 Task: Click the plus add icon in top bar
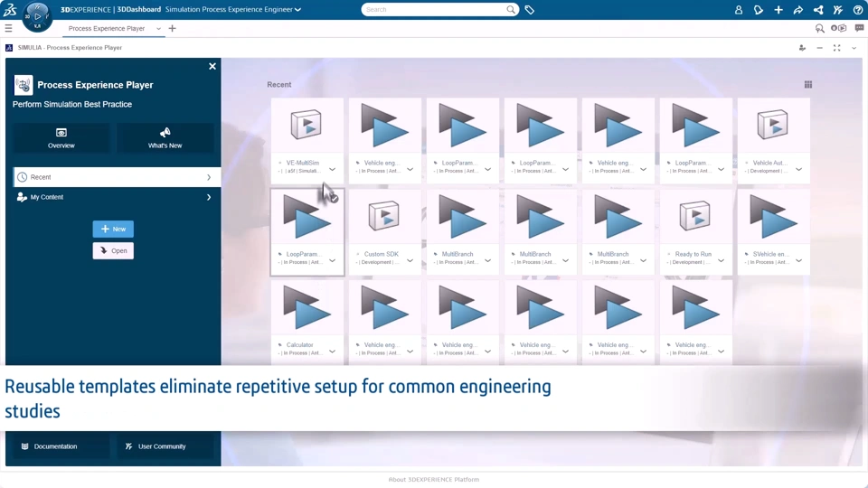778,9
